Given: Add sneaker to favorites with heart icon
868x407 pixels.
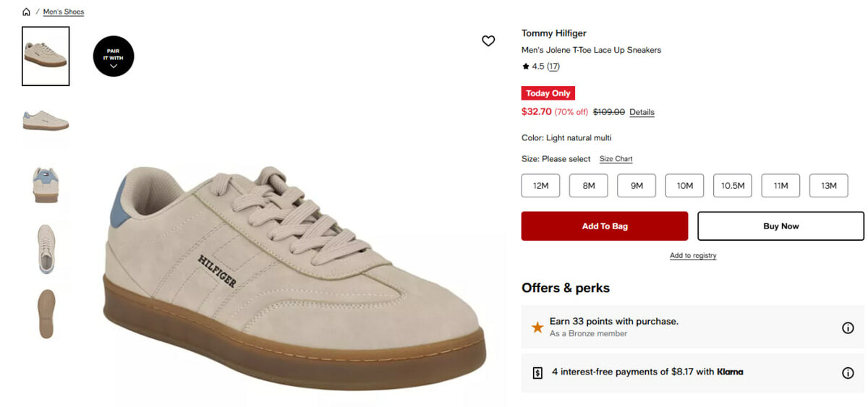Looking at the screenshot, I should pyautogui.click(x=488, y=41).
